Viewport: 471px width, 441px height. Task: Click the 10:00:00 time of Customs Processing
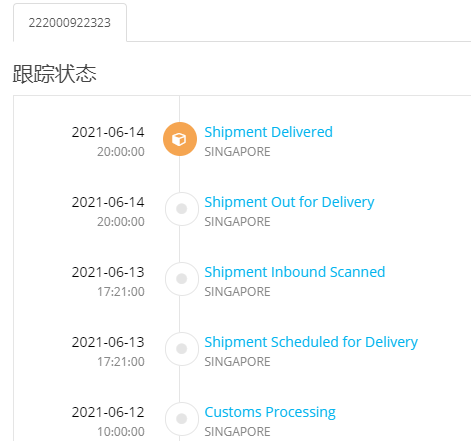tap(121, 432)
